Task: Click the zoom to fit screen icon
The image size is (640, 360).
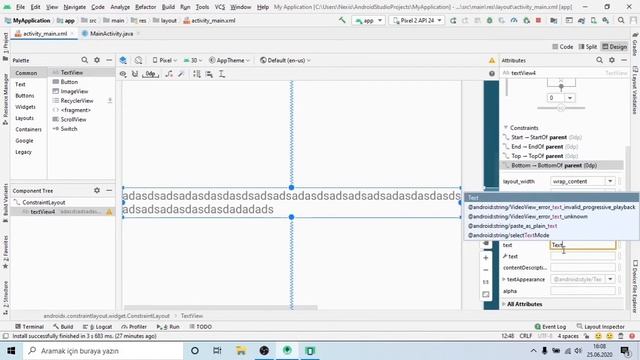Action: (x=486, y=294)
